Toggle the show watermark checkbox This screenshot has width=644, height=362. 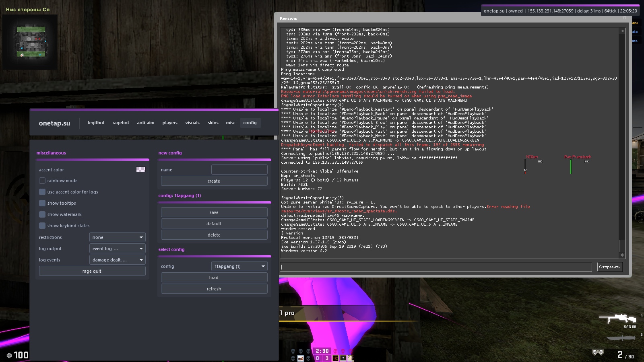(42, 214)
